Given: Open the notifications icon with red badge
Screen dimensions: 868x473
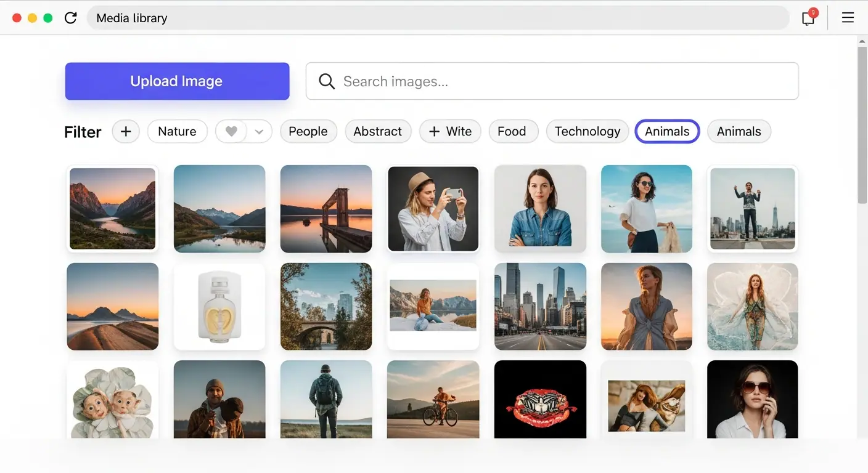Looking at the screenshot, I should click(808, 18).
